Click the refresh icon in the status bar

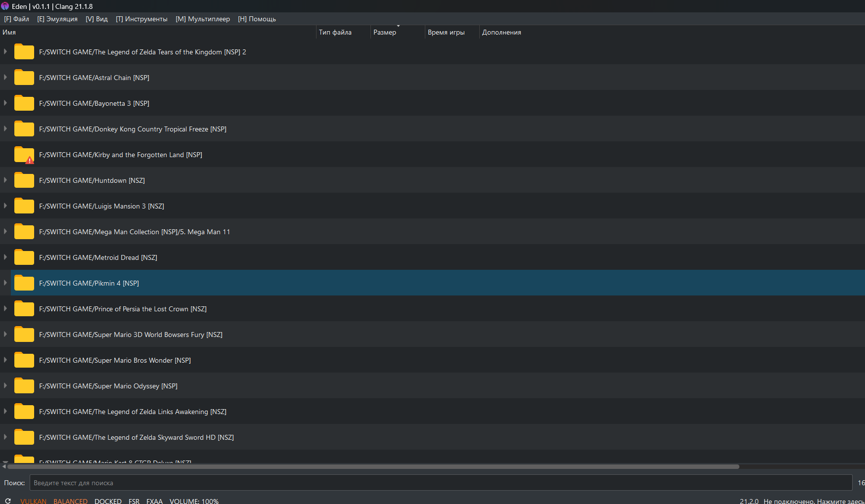(x=8, y=501)
